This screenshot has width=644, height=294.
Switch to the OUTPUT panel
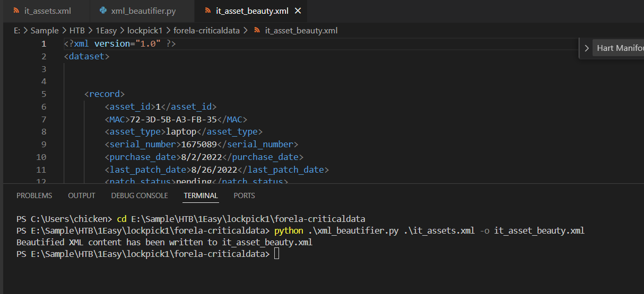pyautogui.click(x=82, y=195)
